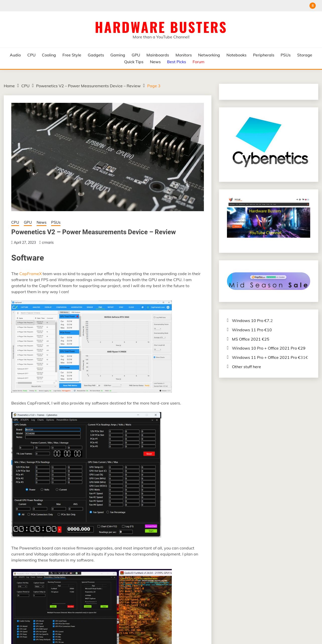
Task: Open the Windows 11 Pro €10 link
Action: [x=252, y=330]
